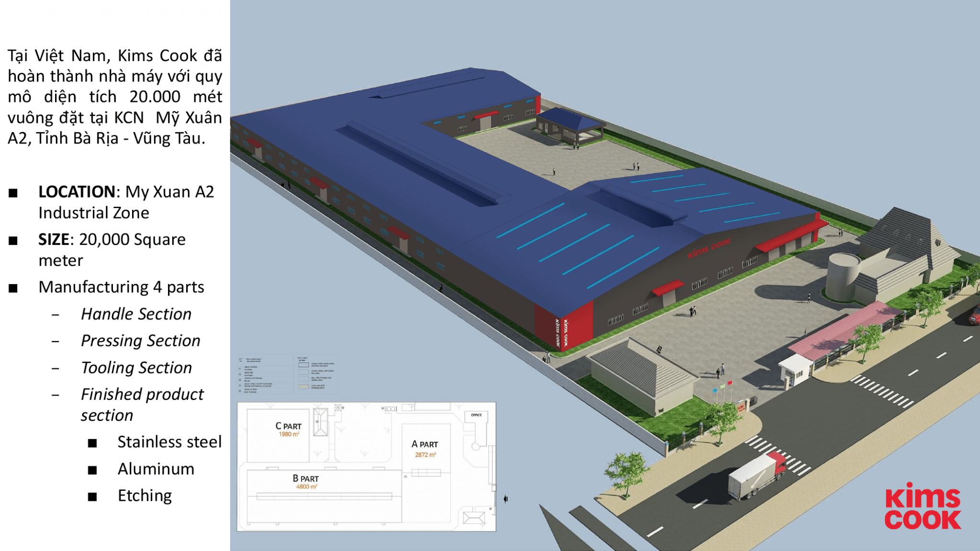This screenshot has width=980, height=551.
Task: Click the Aluminum sub-item text
Action: pyautogui.click(x=156, y=469)
